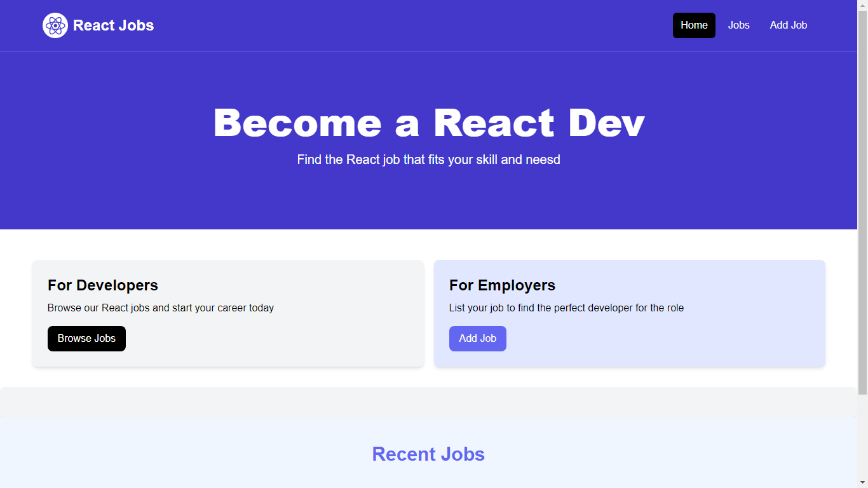Image resolution: width=868 pixels, height=488 pixels.
Task: Select the Home nav item
Action: 694,25
